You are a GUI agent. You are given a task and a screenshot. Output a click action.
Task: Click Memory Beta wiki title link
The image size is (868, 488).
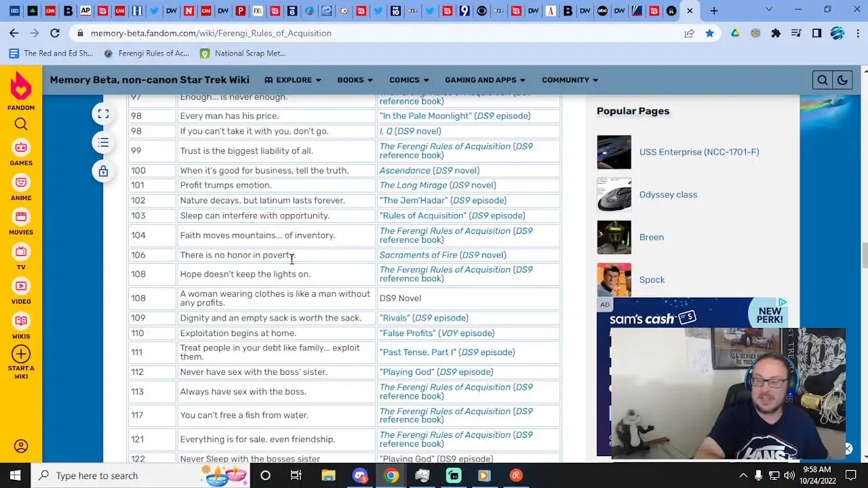click(149, 80)
